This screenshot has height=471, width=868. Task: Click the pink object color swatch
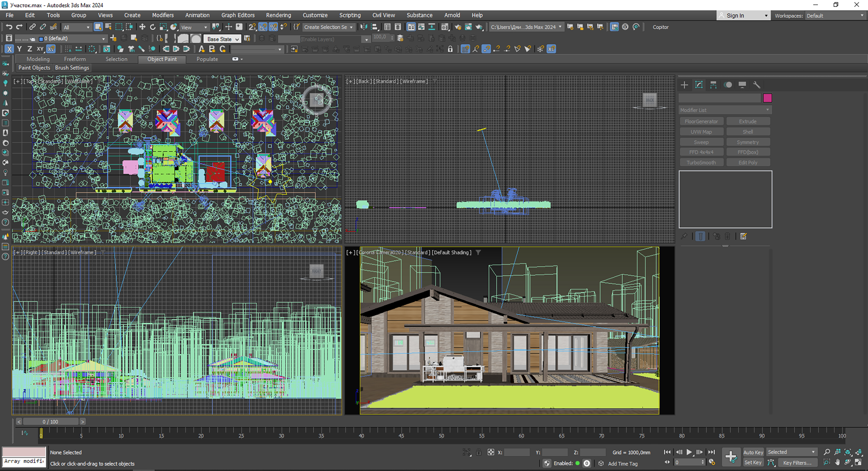(767, 98)
